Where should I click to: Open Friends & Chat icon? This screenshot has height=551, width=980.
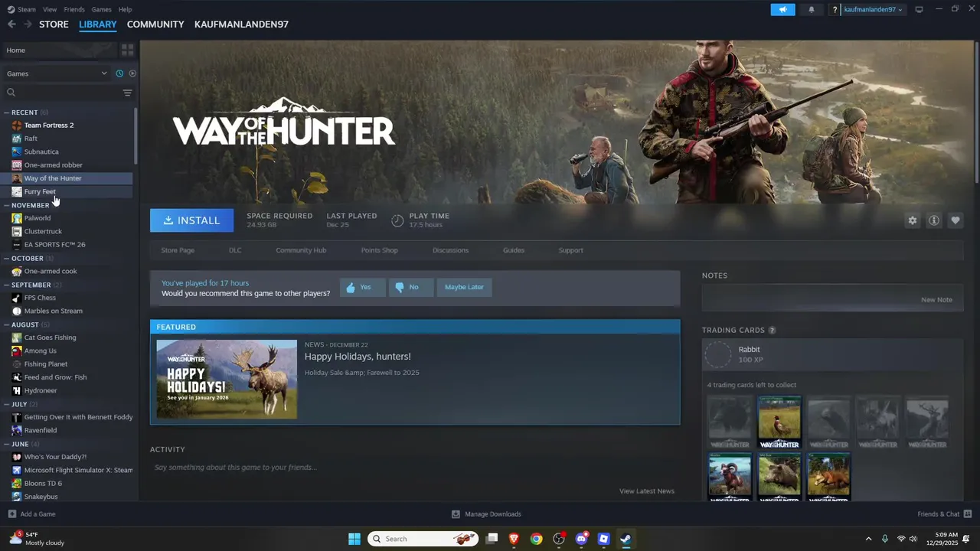(x=968, y=514)
